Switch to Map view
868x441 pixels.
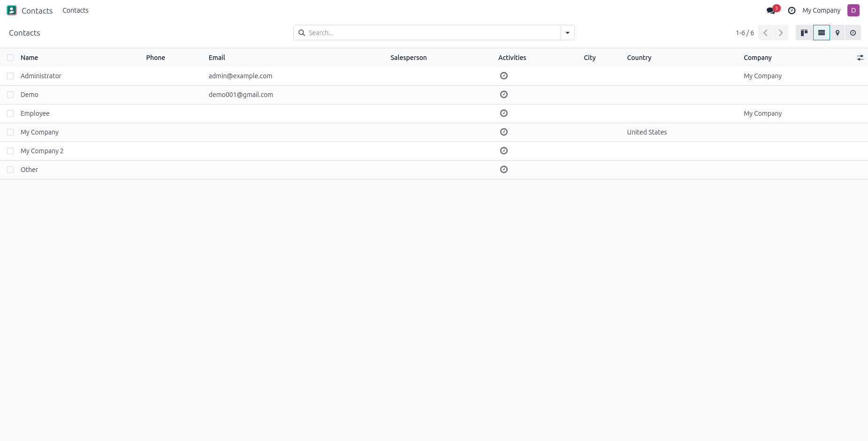[x=837, y=33]
